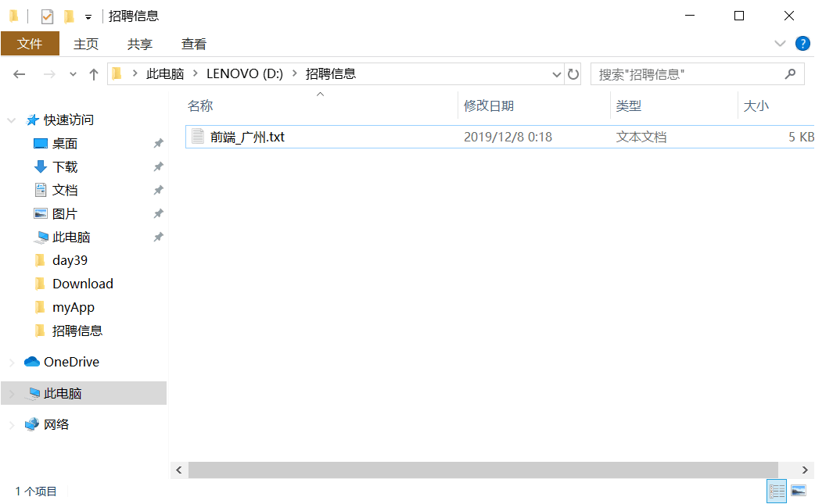
Task: Select OneDrive in navigation pane
Action: point(71,362)
